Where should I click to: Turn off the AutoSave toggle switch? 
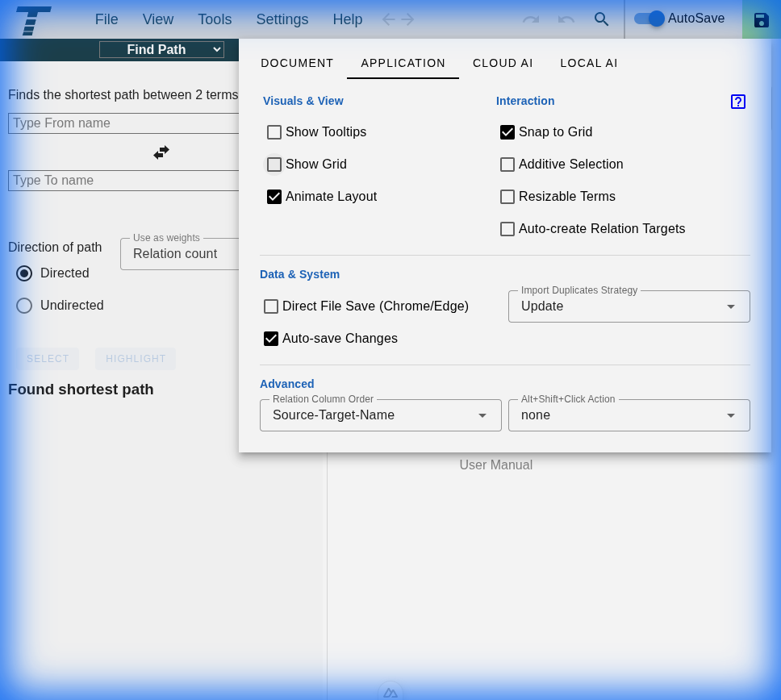coord(649,19)
